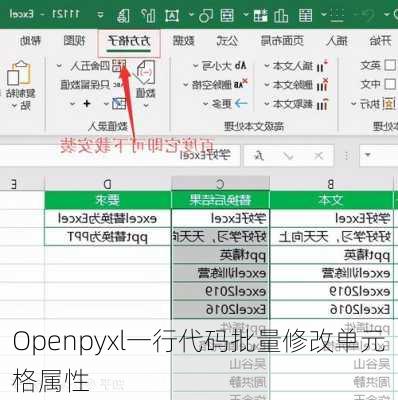Click the Ab 大小写 icon
The width and height of the screenshot is (398, 400).
[x=240, y=66]
